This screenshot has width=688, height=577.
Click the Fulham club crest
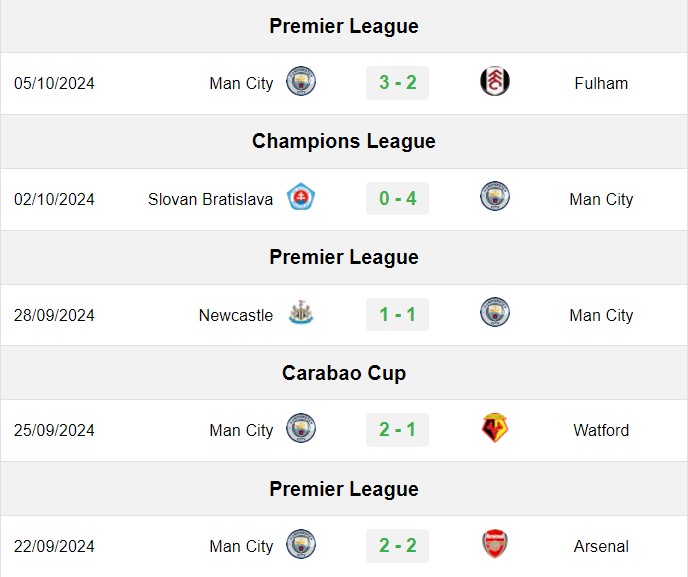tap(494, 82)
